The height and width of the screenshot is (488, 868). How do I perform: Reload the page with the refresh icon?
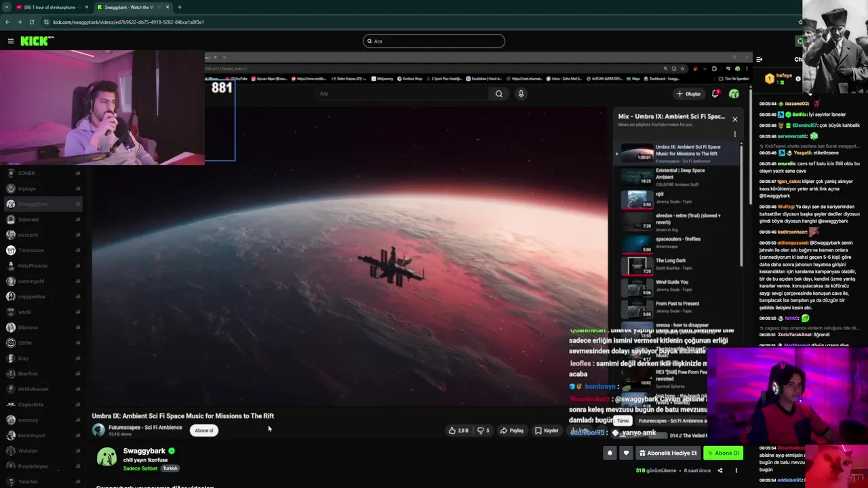(32, 22)
